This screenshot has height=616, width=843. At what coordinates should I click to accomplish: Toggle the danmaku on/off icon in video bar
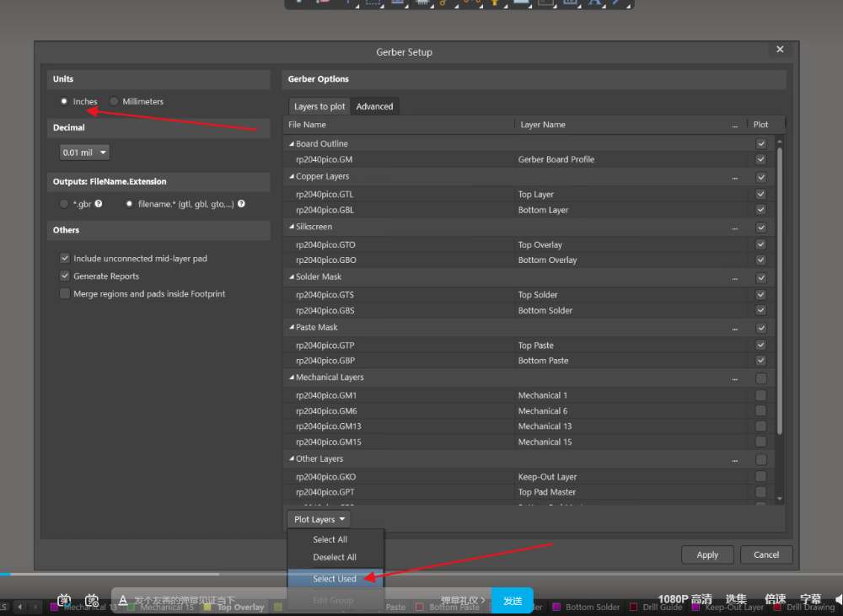[x=64, y=600]
